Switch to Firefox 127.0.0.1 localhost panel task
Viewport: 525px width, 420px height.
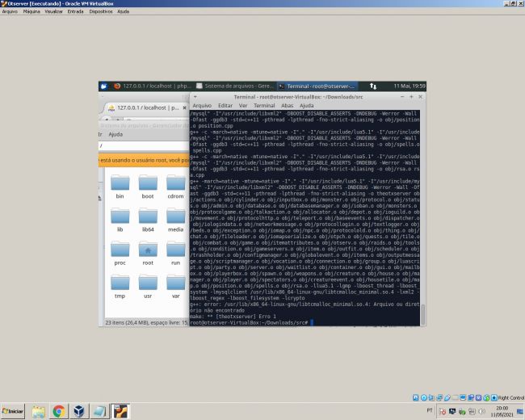point(152,86)
